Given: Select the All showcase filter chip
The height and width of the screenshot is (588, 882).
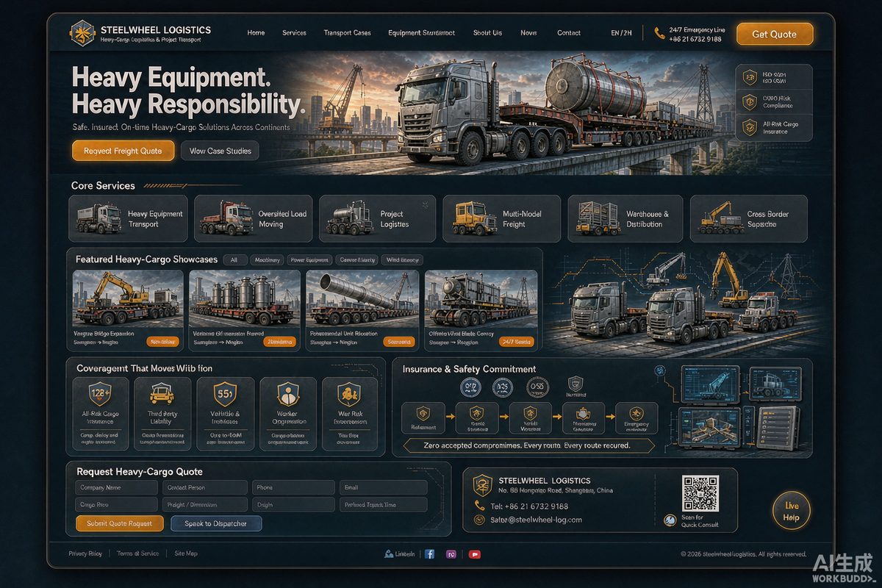Looking at the screenshot, I should coord(234,259).
